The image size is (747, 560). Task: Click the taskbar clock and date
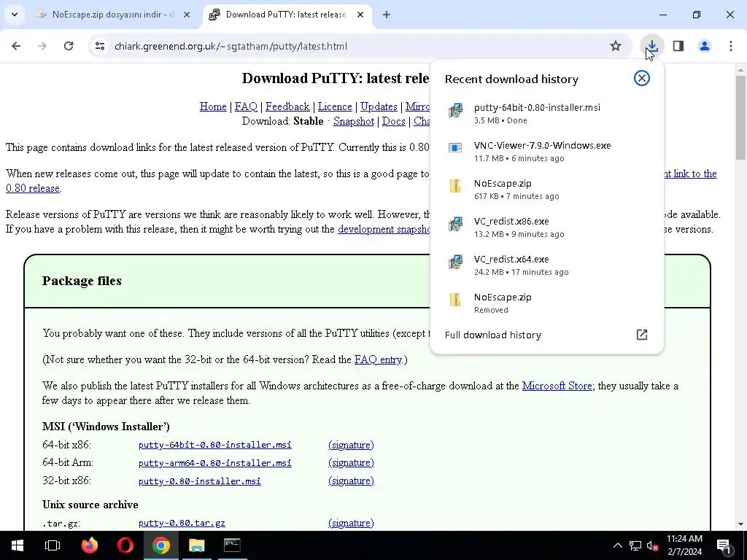(684, 545)
